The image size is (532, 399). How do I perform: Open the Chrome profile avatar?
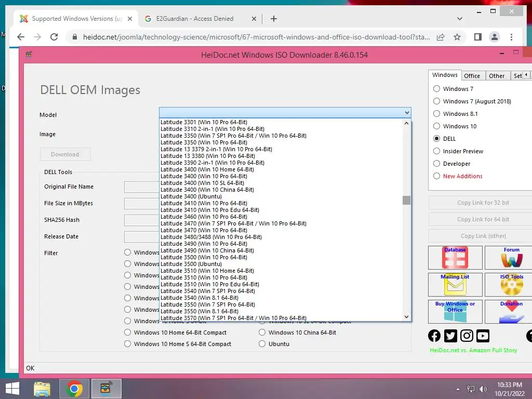click(495, 37)
